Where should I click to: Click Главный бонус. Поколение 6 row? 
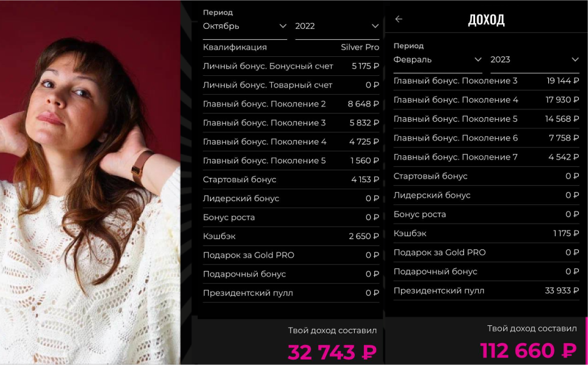tap(487, 138)
